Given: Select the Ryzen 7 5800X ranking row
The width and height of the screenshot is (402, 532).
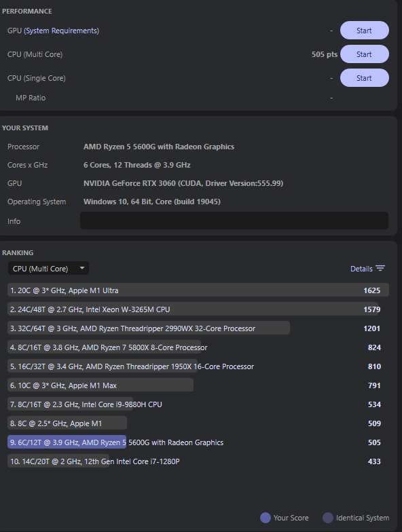Looking at the screenshot, I should point(198,347).
